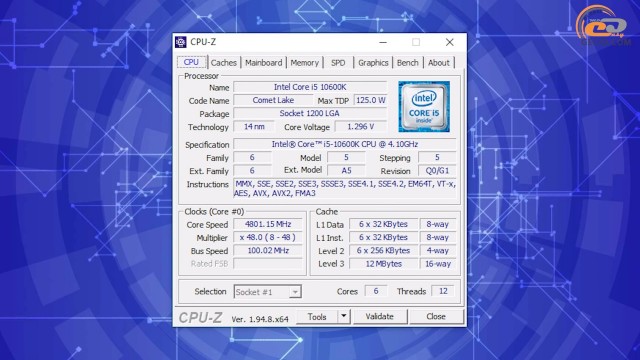
Task: Click the Level 3 16-way associativity
Action: coord(438,264)
